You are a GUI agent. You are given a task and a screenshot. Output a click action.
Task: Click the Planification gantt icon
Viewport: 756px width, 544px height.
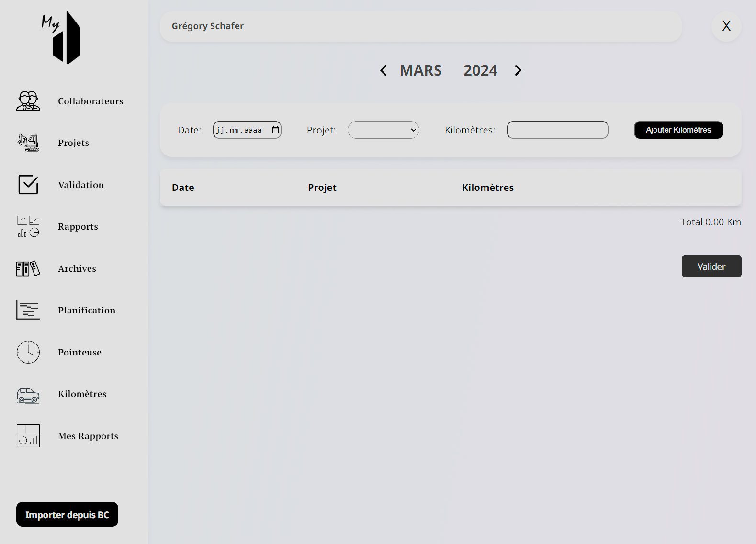[28, 310]
